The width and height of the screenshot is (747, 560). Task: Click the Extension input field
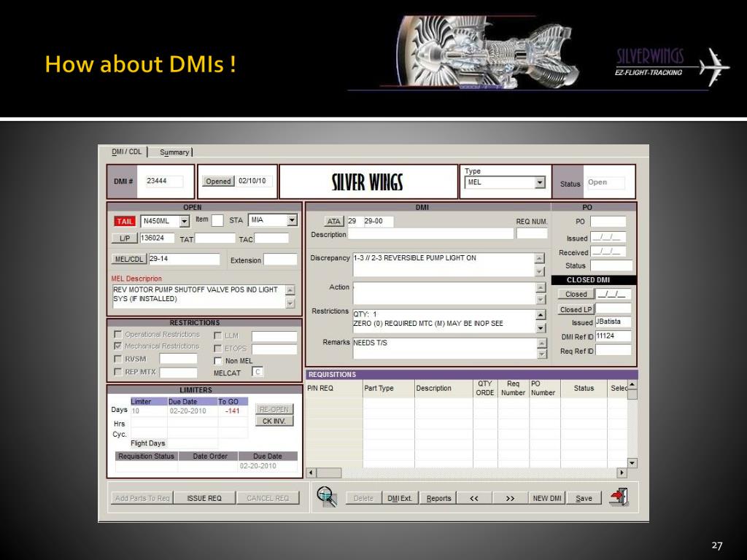click(x=281, y=260)
